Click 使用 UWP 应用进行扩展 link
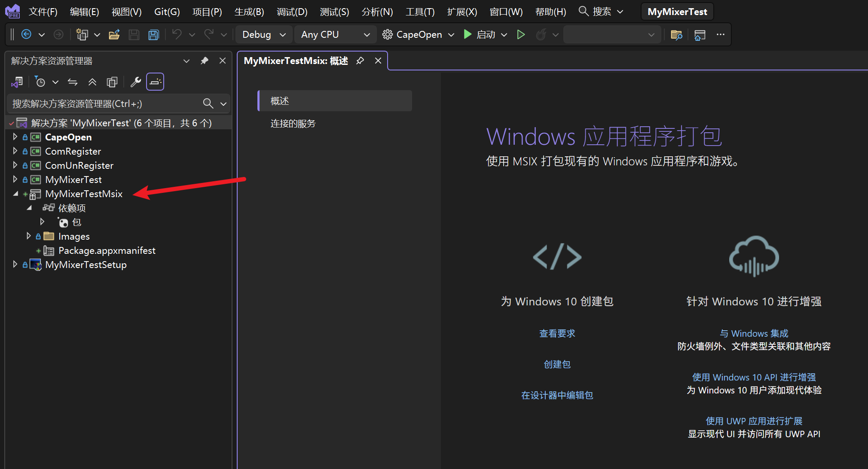The width and height of the screenshot is (868, 469). pyautogui.click(x=754, y=421)
